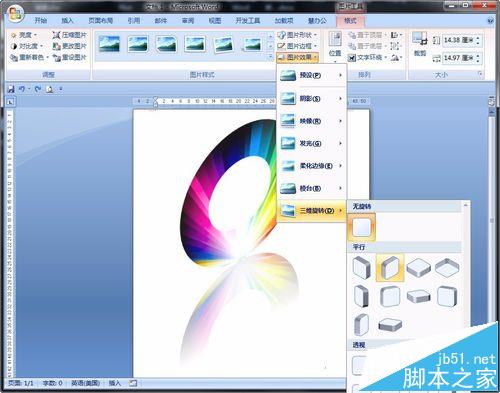
Task: Choose the isometric top up flat preset
Action: click(419, 268)
